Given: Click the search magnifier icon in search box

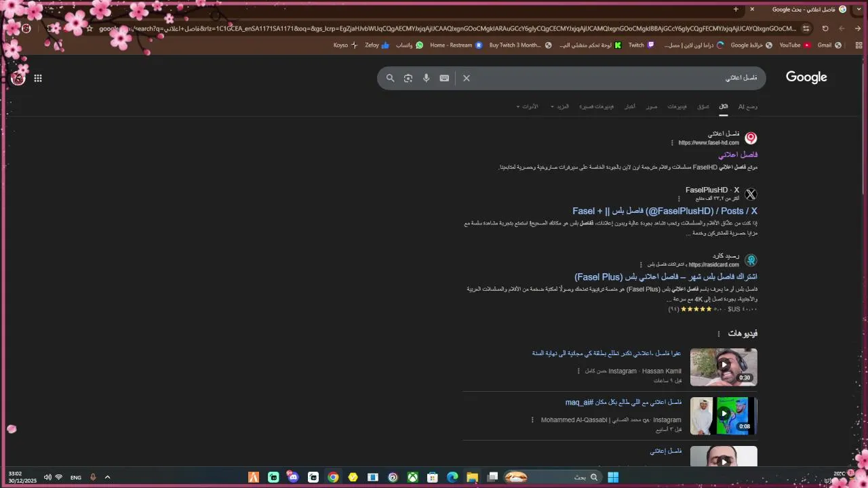Looking at the screenshot, I should 390,78.
